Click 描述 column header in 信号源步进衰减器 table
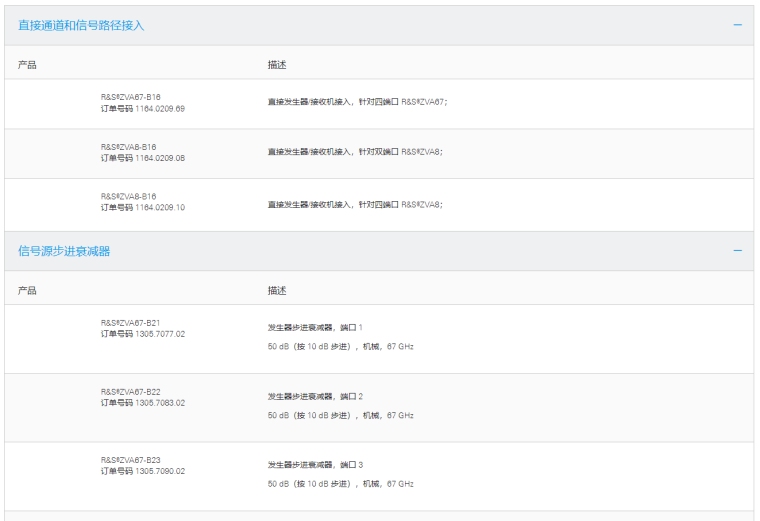The width and height of the screenshot is (760, 521). (x=276, y=290)
